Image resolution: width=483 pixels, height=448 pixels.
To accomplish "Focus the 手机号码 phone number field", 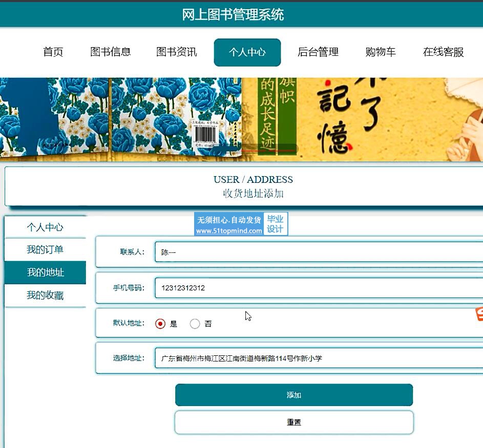I will click(x=319, y=288).
